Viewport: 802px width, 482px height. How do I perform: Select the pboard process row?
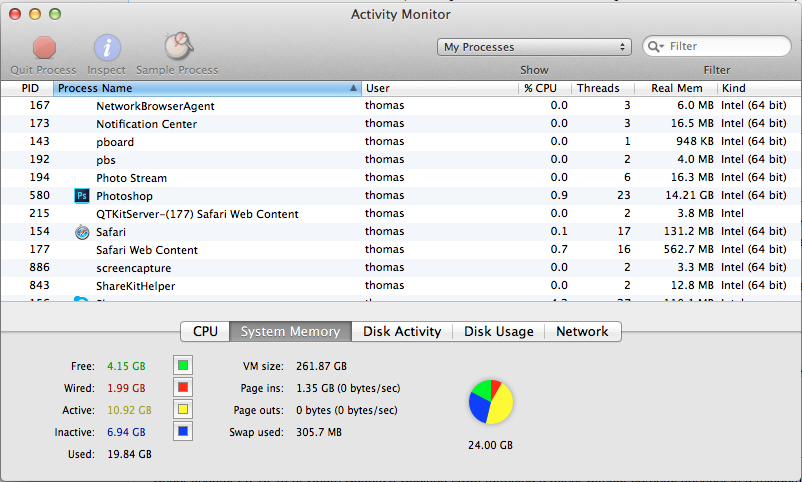pyautogui.click(x=401, y=141)
